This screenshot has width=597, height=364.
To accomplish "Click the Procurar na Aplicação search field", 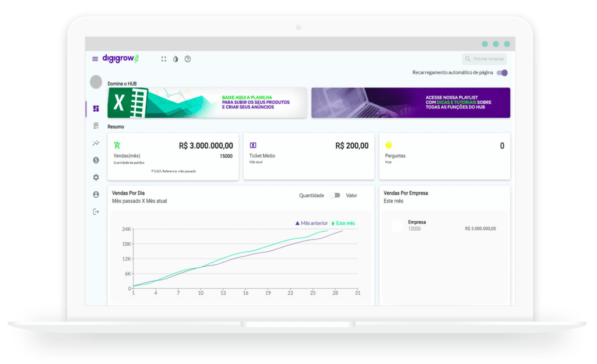I will tap(484, 59).
